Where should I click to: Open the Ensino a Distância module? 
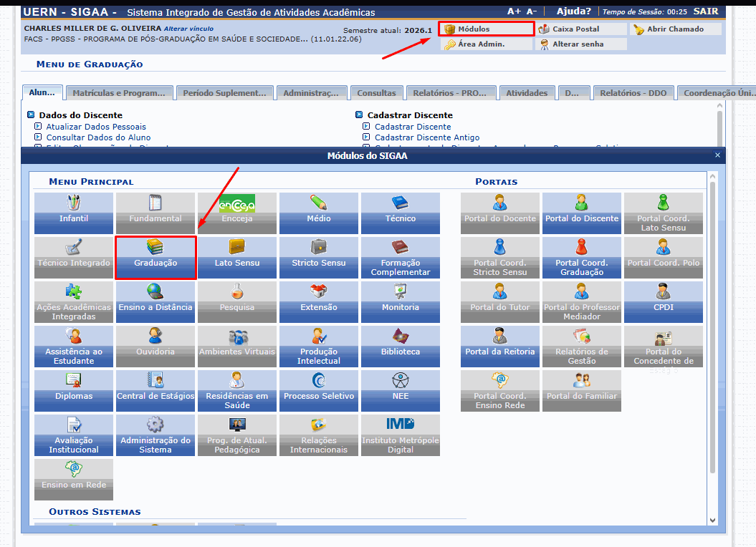point(155,301)
